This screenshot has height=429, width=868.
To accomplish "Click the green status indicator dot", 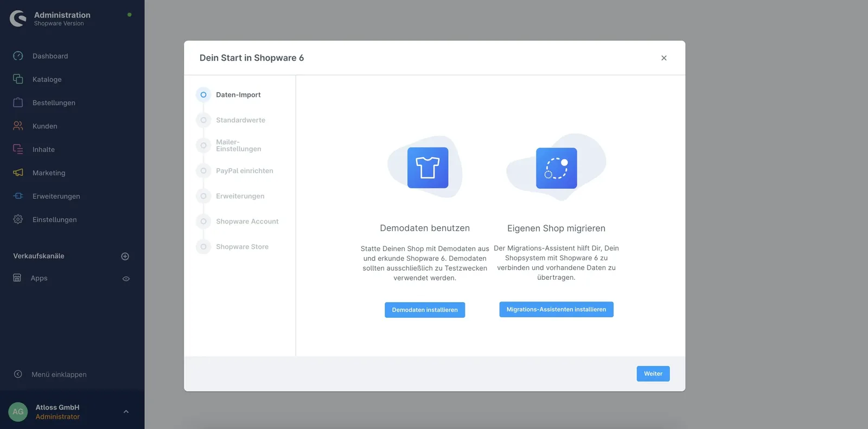I will click(x=129, y=15).
